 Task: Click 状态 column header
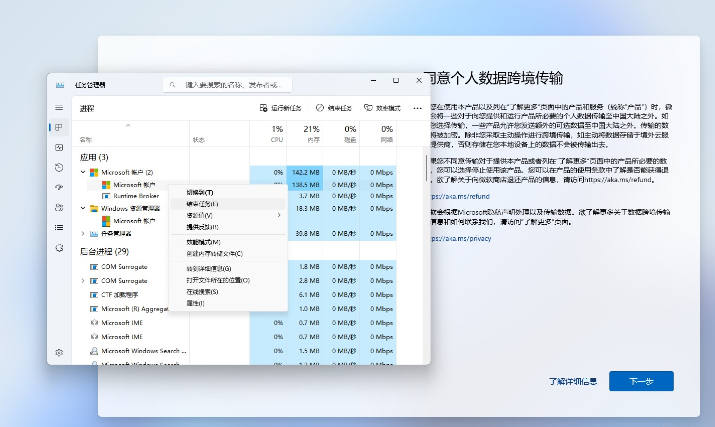219,134
